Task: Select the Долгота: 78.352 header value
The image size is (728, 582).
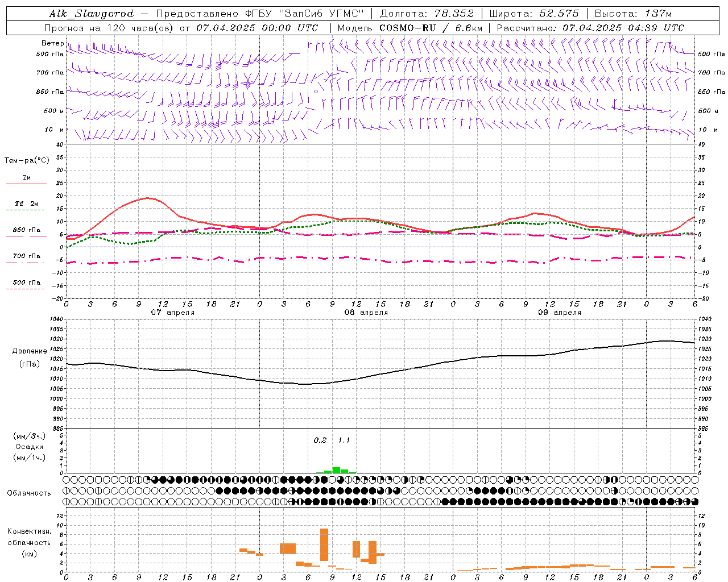Action: tap(426, 14)
